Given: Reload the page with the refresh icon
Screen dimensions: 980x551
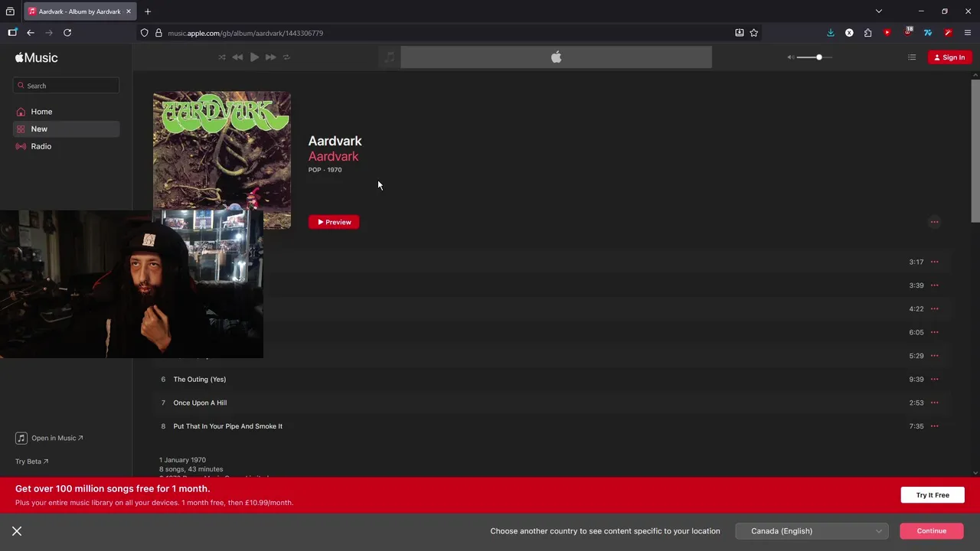Looking at the screenshot, I should 67,33.
